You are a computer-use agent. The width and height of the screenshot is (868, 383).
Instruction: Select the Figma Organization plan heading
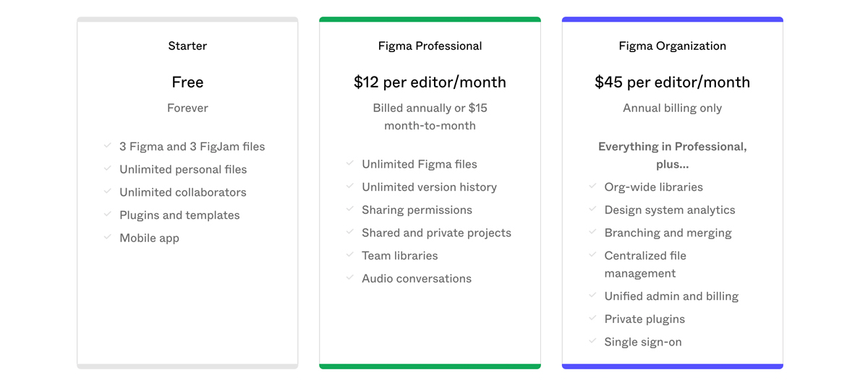[672, 46]
